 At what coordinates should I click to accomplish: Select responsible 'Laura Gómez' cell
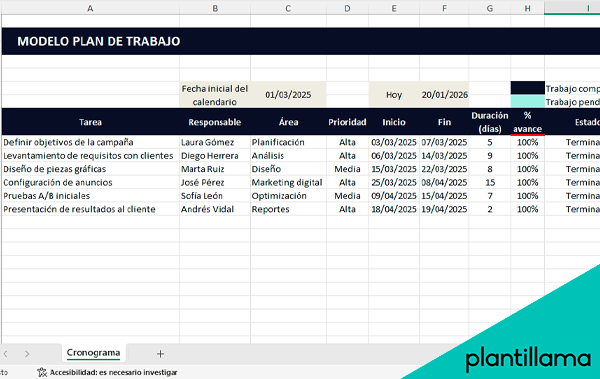(215, 142)
